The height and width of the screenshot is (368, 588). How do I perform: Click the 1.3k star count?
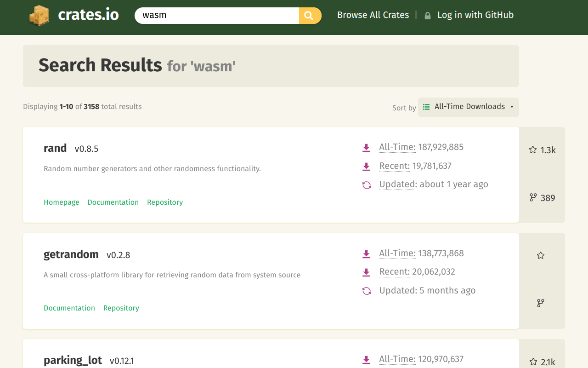pos(548,150)
